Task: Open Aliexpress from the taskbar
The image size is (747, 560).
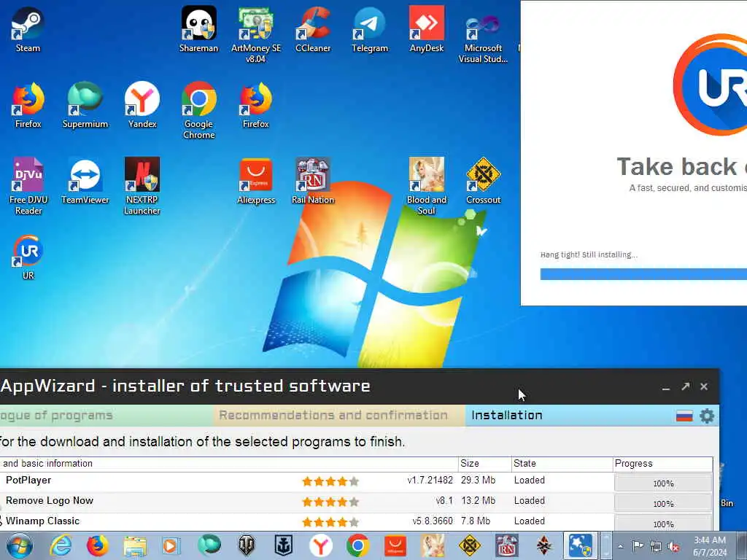Action: point(395,545)
